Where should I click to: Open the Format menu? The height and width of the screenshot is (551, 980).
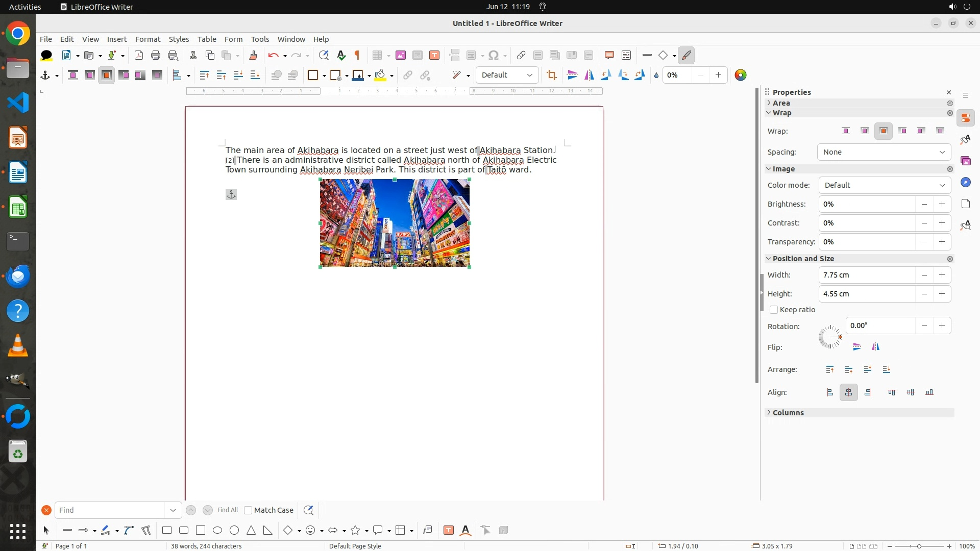(148, 39)
